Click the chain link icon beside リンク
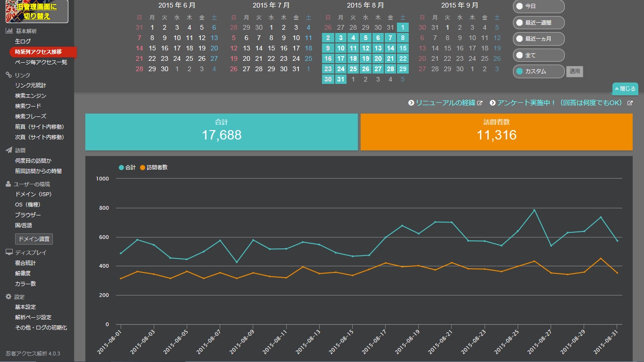644x362 pixels. click(x=9, y=75)
